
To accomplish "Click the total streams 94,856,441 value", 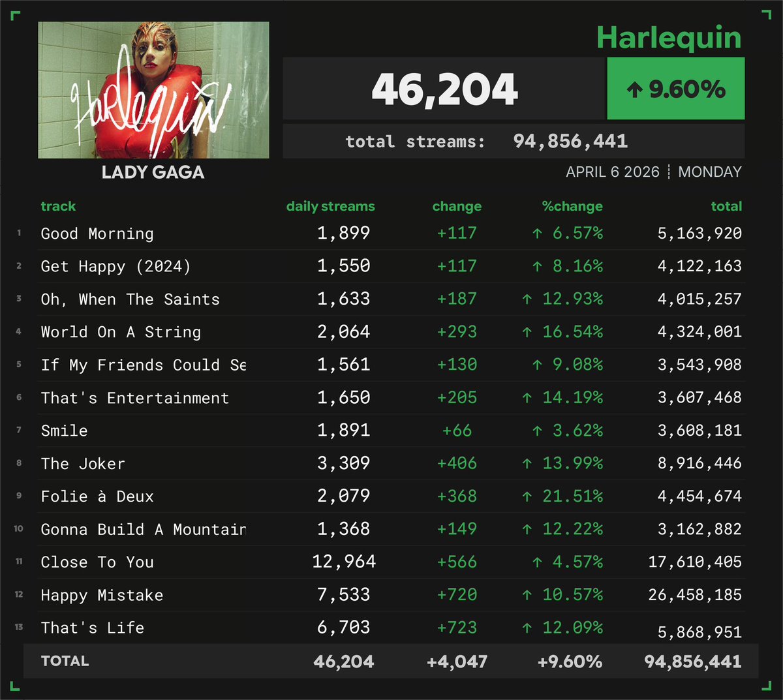I will tap(570, 141).
